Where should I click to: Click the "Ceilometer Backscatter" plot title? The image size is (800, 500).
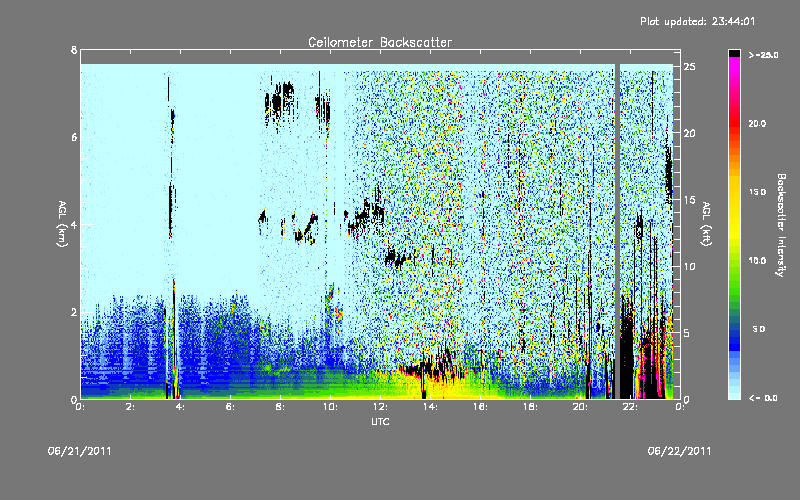[380, 42]
